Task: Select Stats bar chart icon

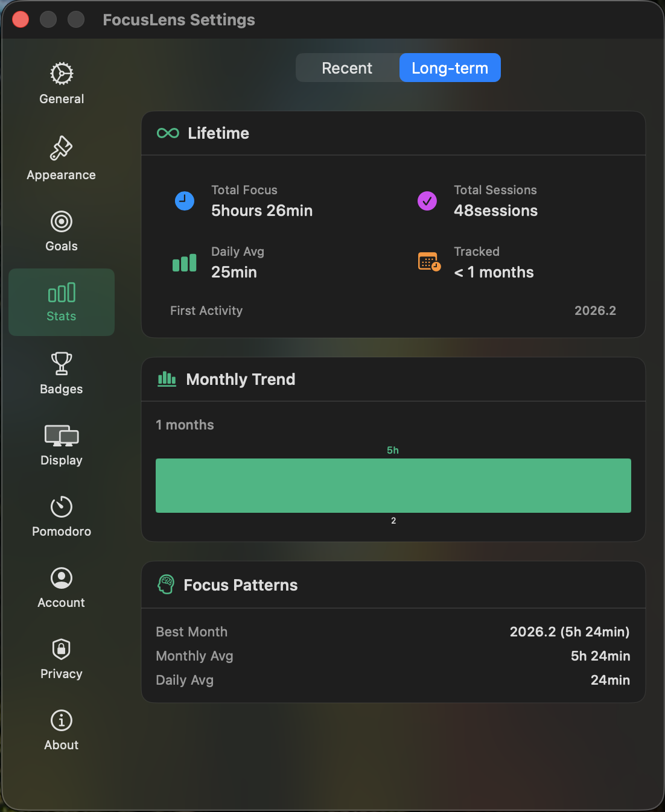Action: [x=62, y=293]
